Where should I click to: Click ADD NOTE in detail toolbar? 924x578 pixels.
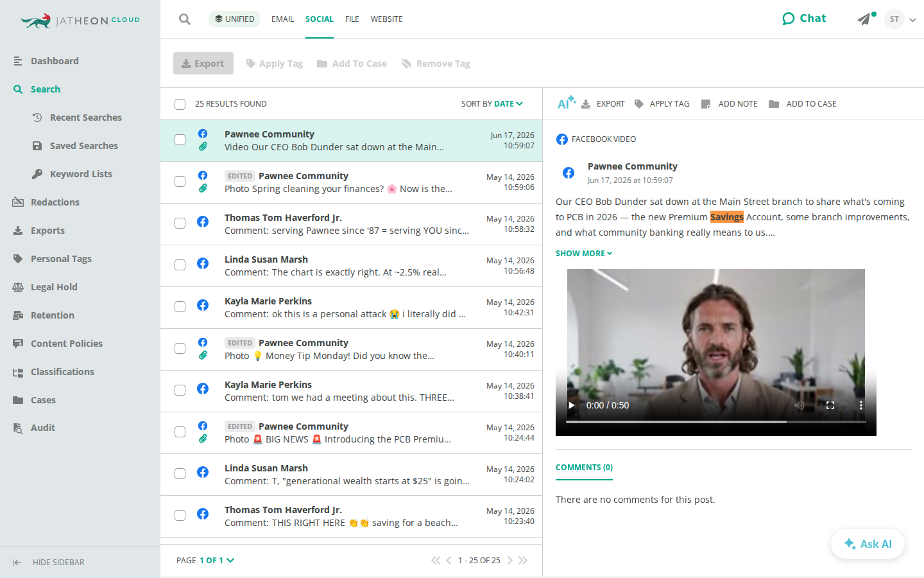pyautogui.click(x=730, y=104)
